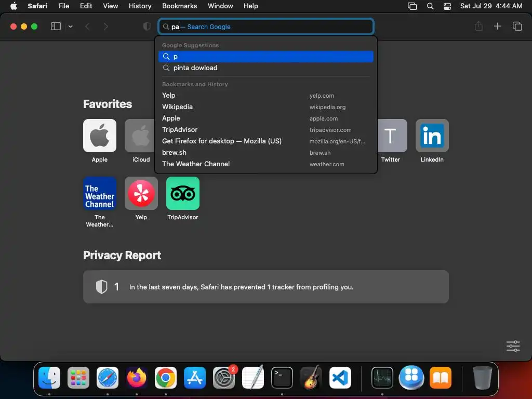The height and width of the screenshot is (399, 532).
Task: Click the date and time in menu bar
Action: click(491, 6)
